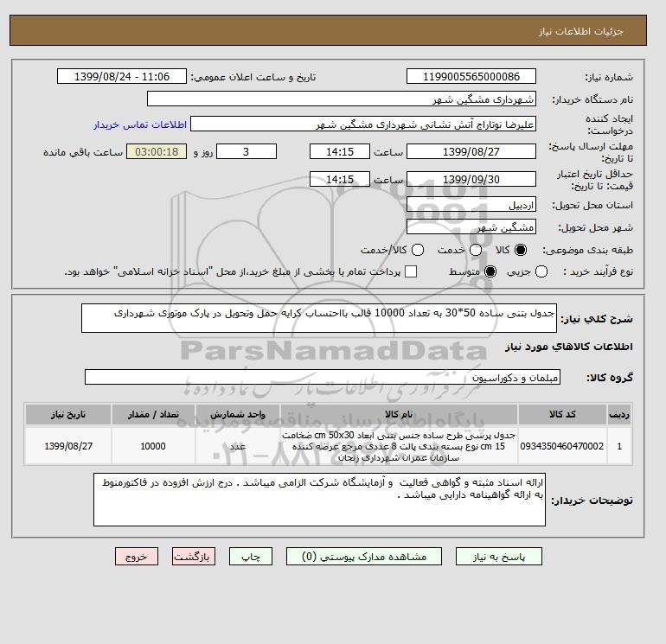Screen dimensions: 666x644
Task: Click the response deadline date 1399/08/27 field
Action: (471, 151)
